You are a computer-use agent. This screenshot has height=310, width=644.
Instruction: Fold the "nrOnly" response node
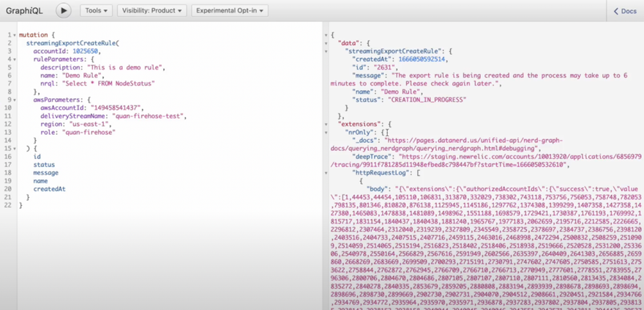[326, 133]
